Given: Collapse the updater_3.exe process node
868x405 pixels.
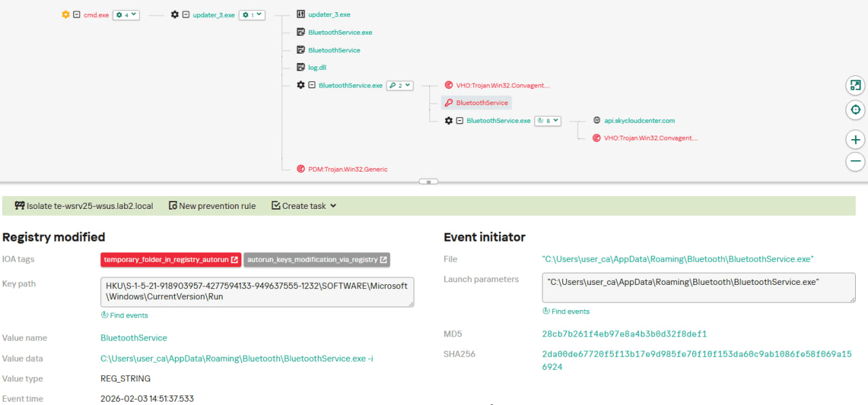Looking at the screenshot, I should tap(186, 14).
